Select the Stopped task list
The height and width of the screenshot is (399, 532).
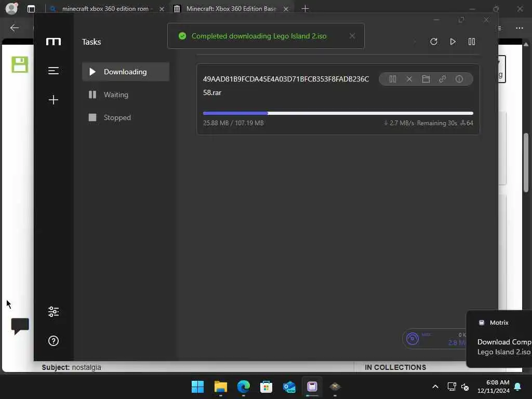click(126, 117)
